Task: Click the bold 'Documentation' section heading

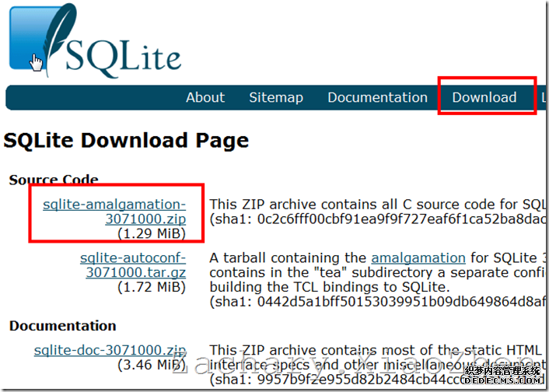Action: tap(62, 326)
